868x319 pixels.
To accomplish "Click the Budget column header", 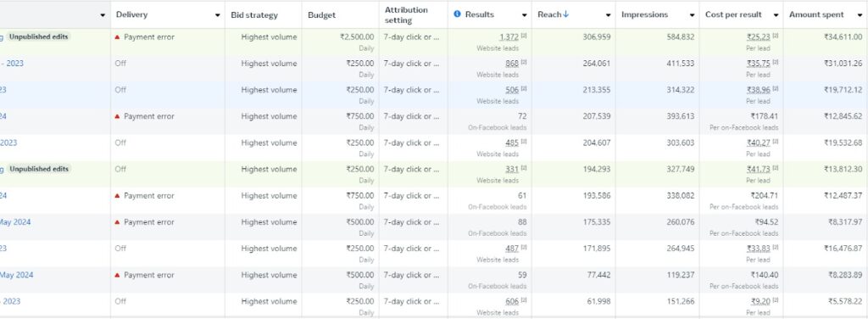I will pyautogui.click(x=321, y=15).
